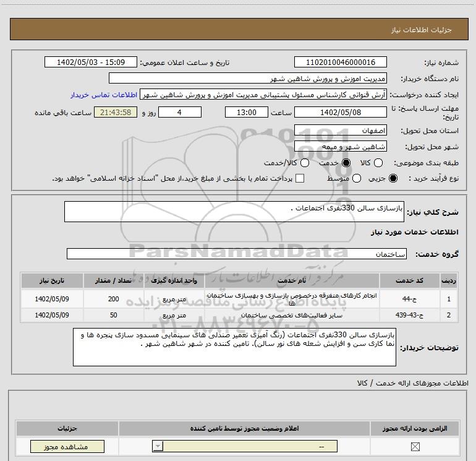
Task: Click the اطلاعات مجوزهای ارائه خدمت / کالا heading
Action: click(413, 383)
